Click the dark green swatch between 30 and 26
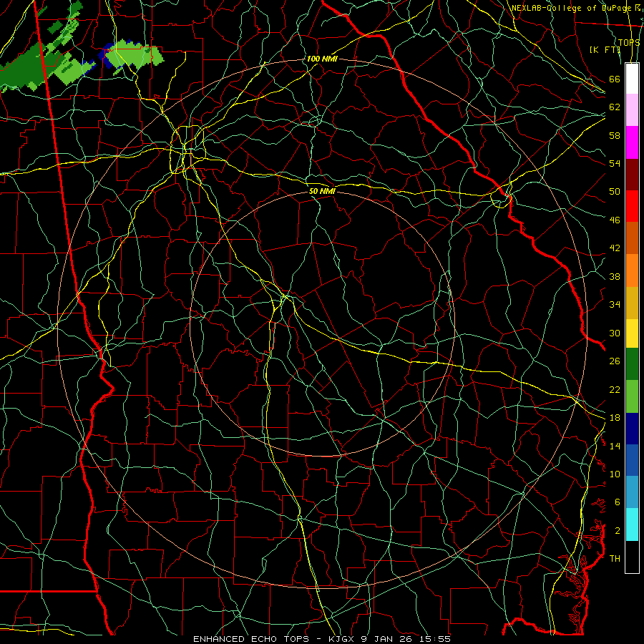 [x=632, y=364]
